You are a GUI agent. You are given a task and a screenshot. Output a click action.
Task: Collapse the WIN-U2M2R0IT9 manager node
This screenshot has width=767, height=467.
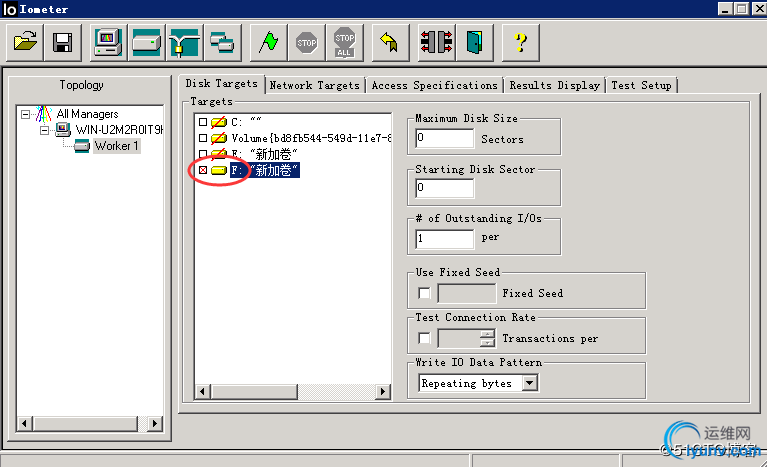[45, 130]
